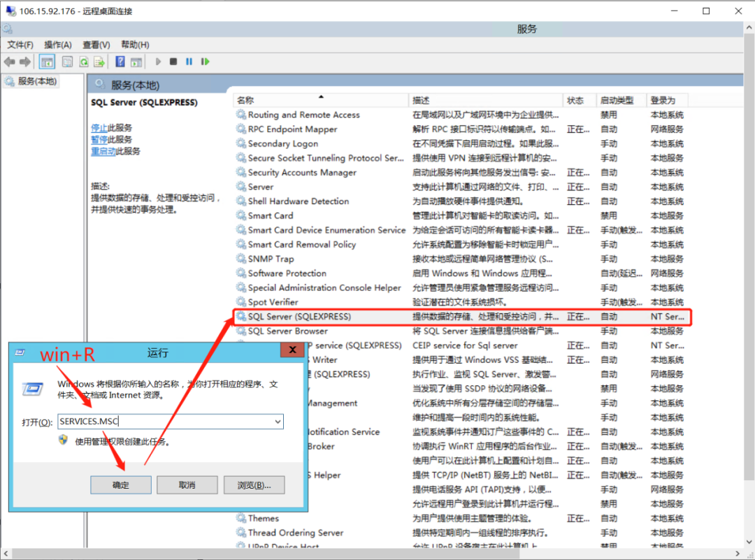Viewport: 755px width, 560px height.
Task: Click the Refresh toolbar icon
Action: pyautogui.click(x=84, y=62)
